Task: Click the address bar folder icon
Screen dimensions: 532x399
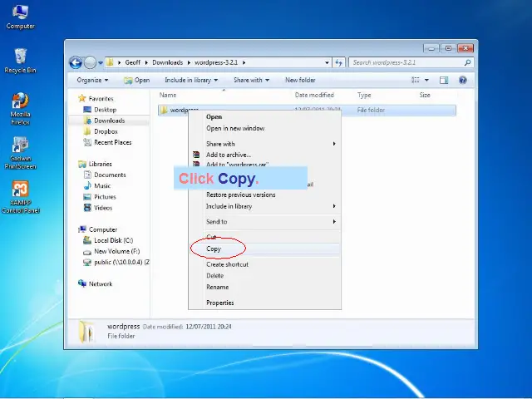Action: tap(110, 62)
